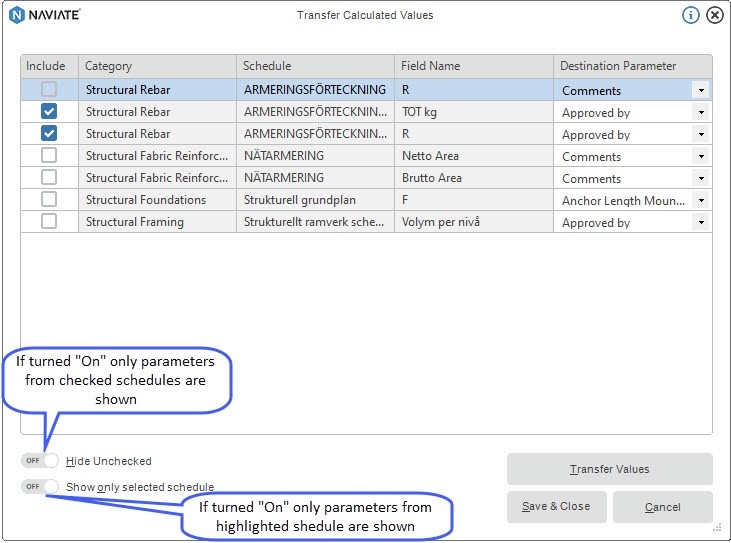Sort by the Category column header
This screenshot has height=543, width=731.
[157, 66]
